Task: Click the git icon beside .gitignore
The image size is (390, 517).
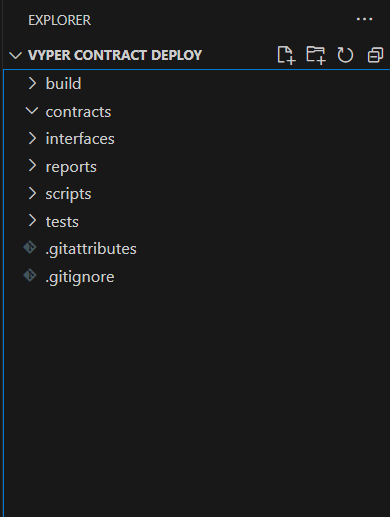Action: (30, 276)
